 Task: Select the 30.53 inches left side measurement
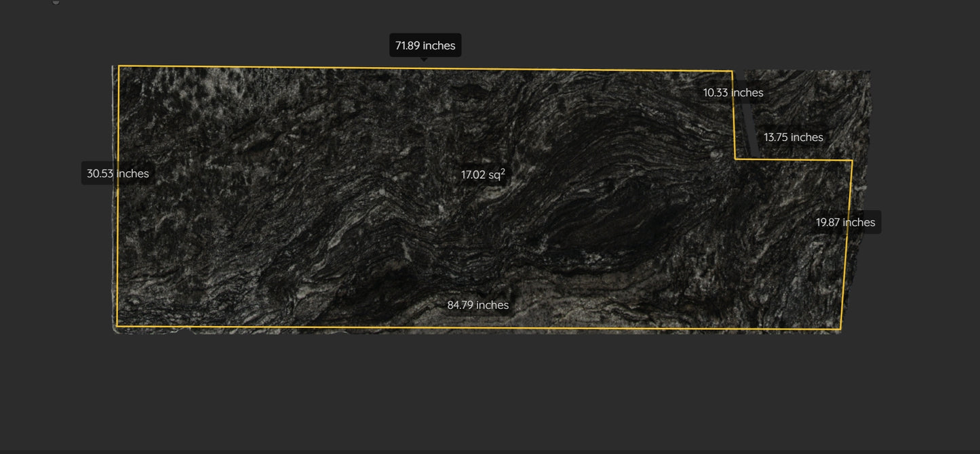pyautogui.click(x=117, y=173)
